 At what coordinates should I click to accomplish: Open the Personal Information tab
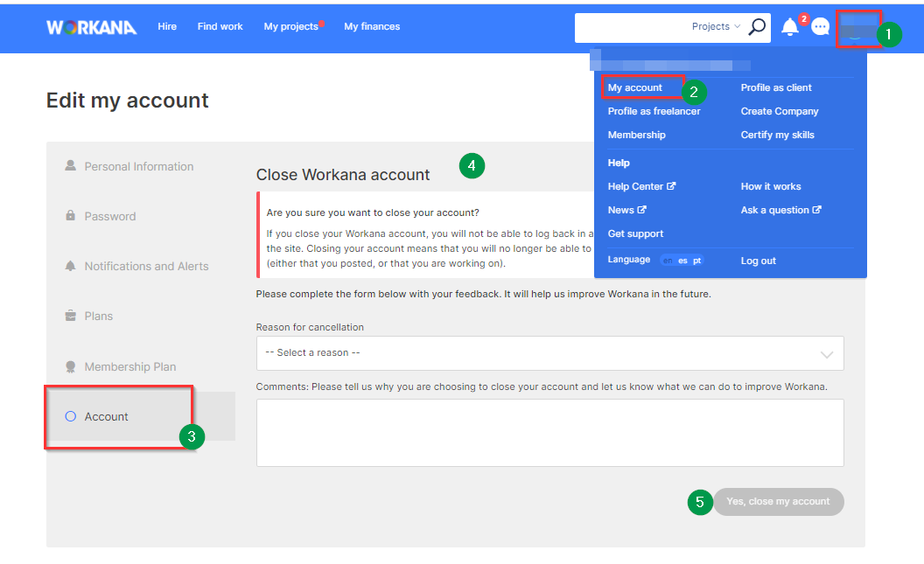pos(139,167)
